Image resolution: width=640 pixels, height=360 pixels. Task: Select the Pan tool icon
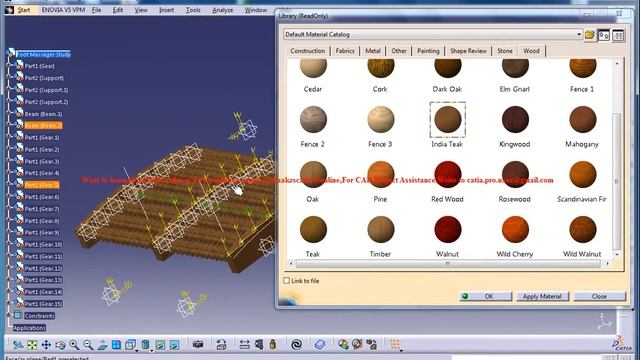(46, 345)
